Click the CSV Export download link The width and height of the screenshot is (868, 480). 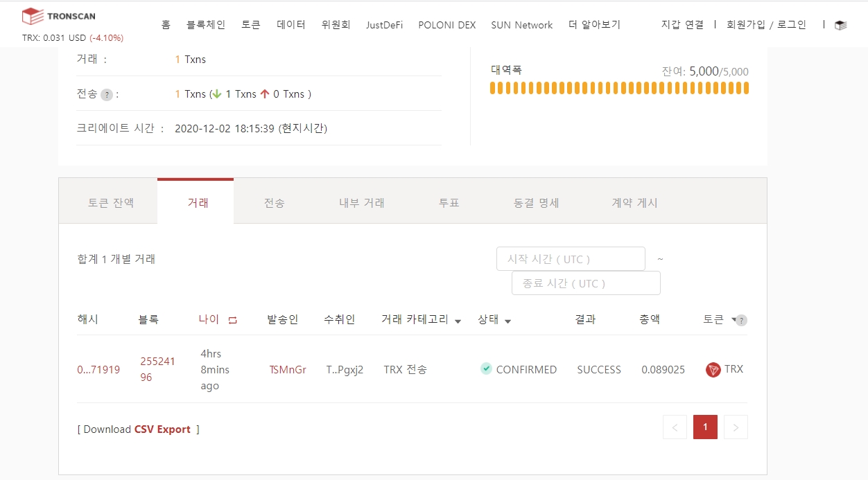(162, 429)
